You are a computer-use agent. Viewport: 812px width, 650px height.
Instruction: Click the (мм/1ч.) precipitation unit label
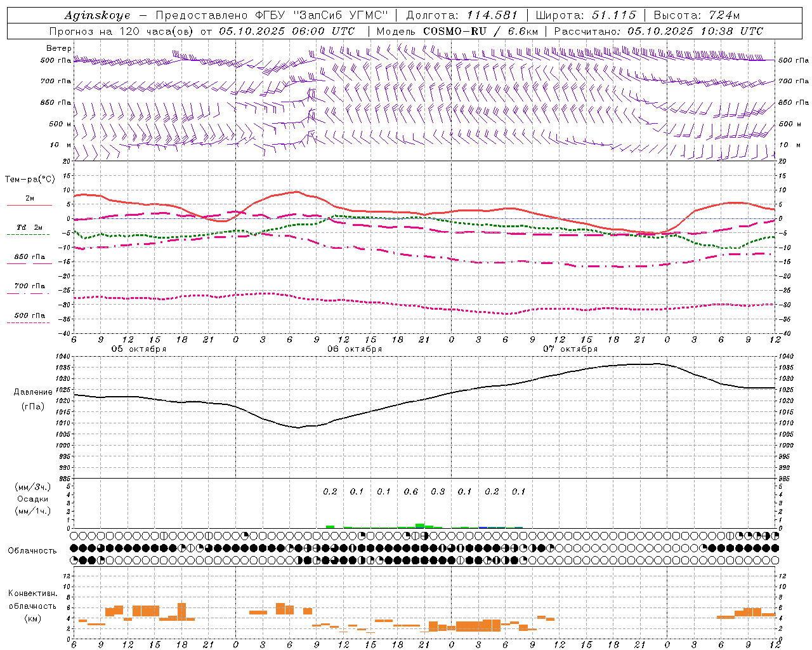tap(33, 511)
